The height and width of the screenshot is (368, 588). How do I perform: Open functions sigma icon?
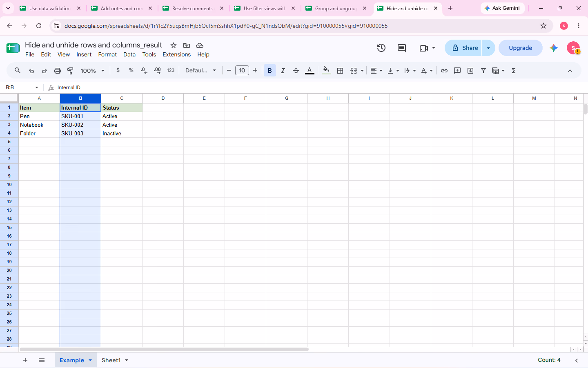514,71
